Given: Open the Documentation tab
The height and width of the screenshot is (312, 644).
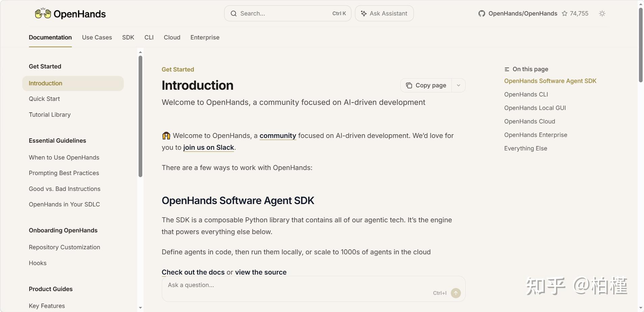Looking at the screenshot, I should tap(50, 37).
